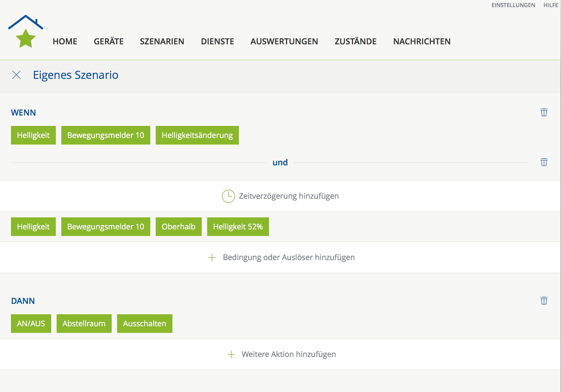The height and width of the screenshot is (392, 561).
Task: Click the home star logo icon
Action: coord(25,31)
